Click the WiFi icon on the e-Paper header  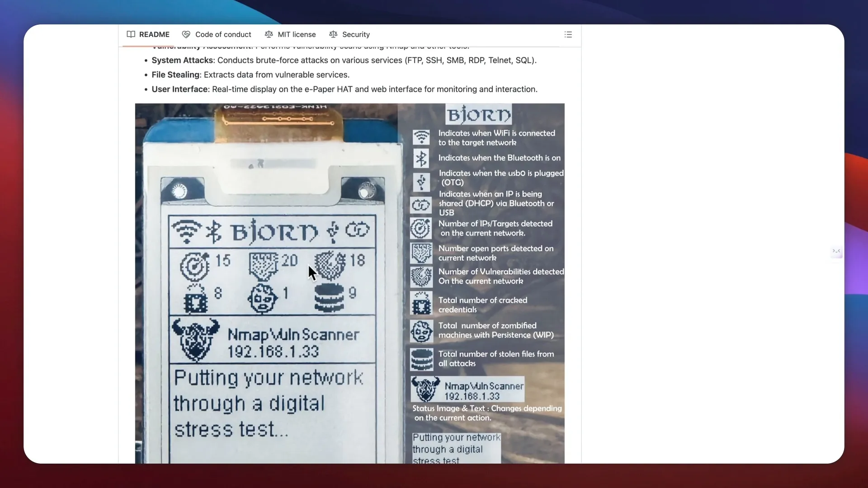(x=187, y=232)
